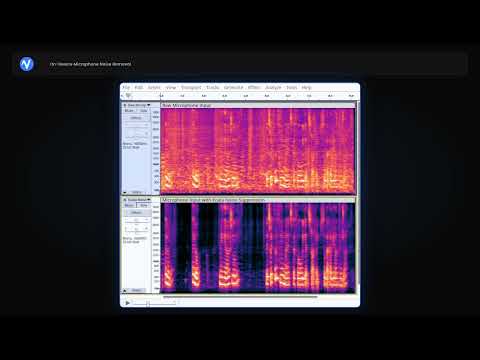Screen dimensions: 480x360
Task: Collapse the top track with arrow
Action: [125, 192]
